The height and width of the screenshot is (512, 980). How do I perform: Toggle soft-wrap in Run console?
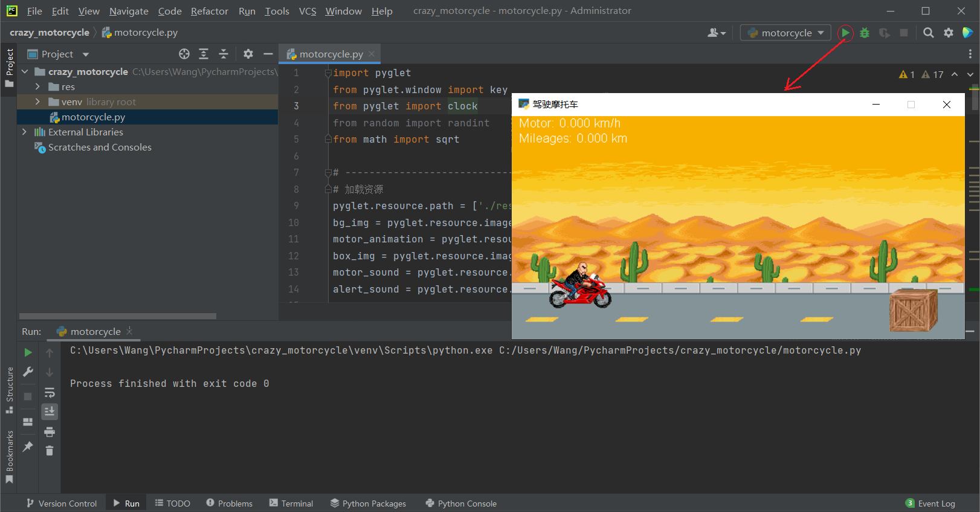click(x=50, y=392)
